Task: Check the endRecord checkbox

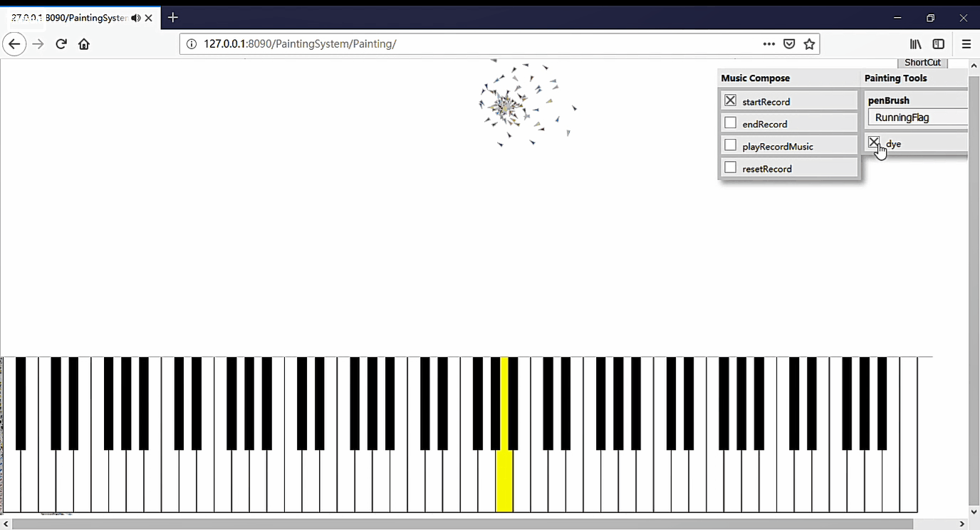Action: [730, 123]
